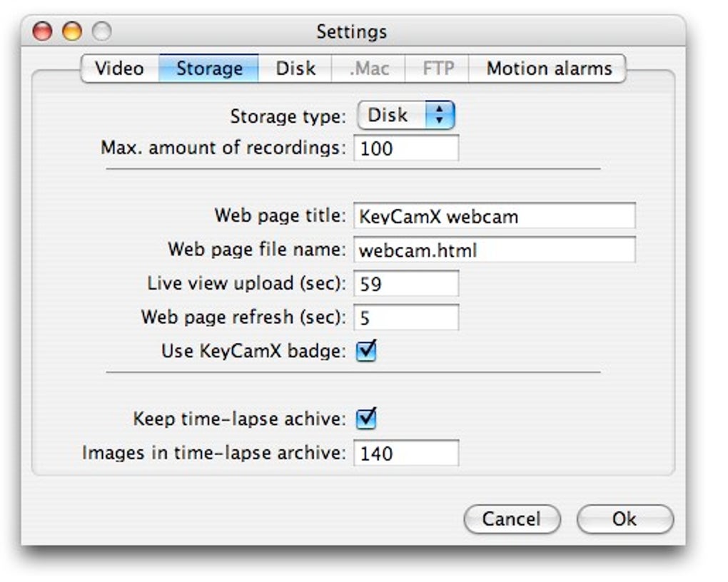This screenshot has height=582, width=728.
Task: Click the gray zoom window button
Action: (101, 31)
